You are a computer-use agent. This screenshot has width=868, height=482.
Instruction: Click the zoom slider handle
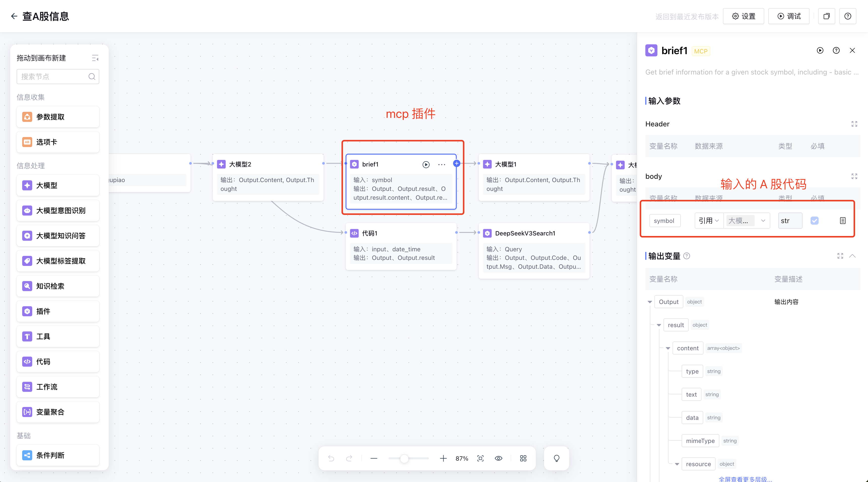pyautogui.click(x=404, y=458)
